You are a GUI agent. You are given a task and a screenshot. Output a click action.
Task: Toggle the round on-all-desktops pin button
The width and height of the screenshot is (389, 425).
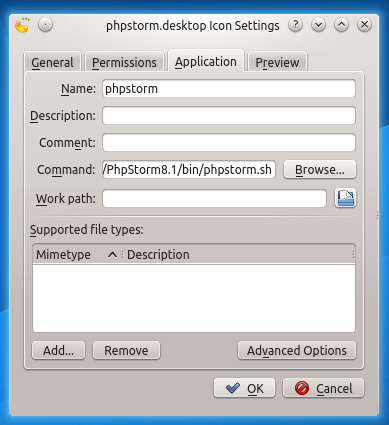pyautogui.click(x=45, y=25)
